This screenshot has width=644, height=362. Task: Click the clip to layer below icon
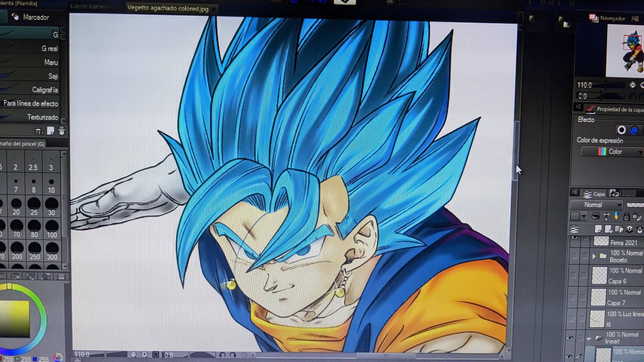tap(596, 216)
